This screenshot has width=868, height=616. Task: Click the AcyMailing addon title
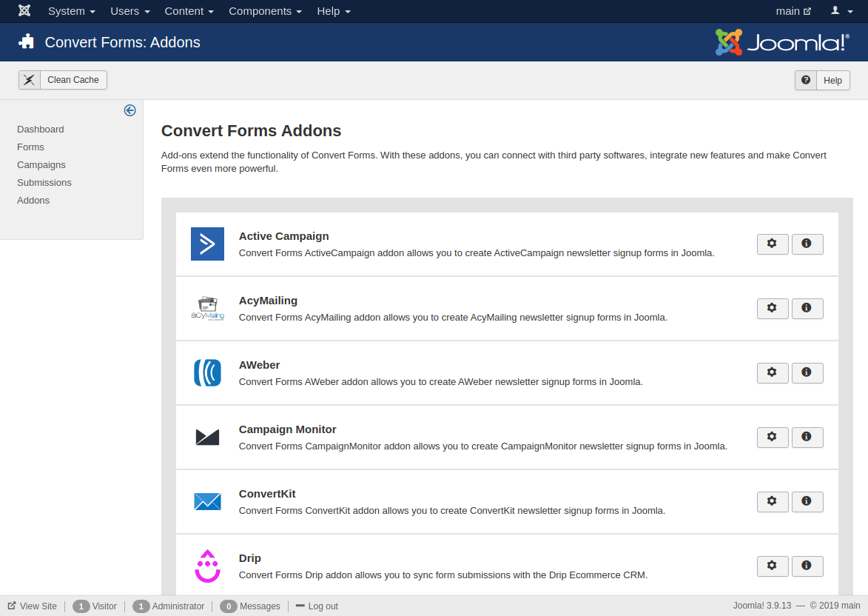pos(268,301)
